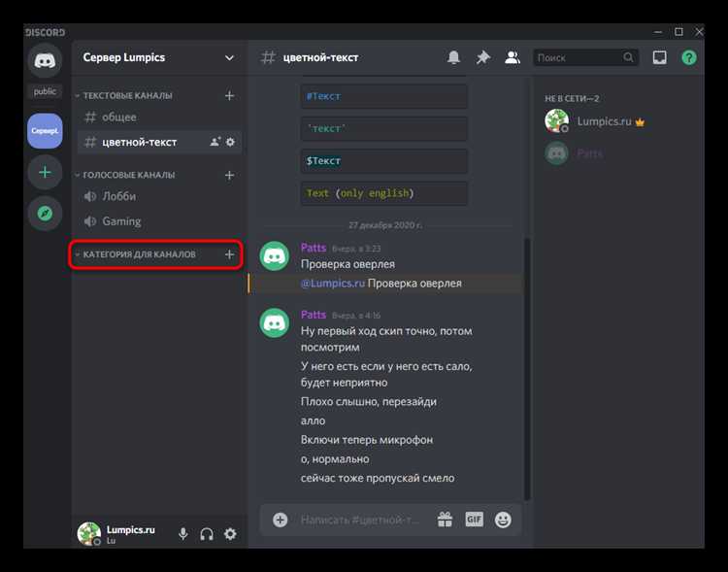The image size is (728, 572).
Task: Click the #Текст code block
Action: tap(383, 97)
